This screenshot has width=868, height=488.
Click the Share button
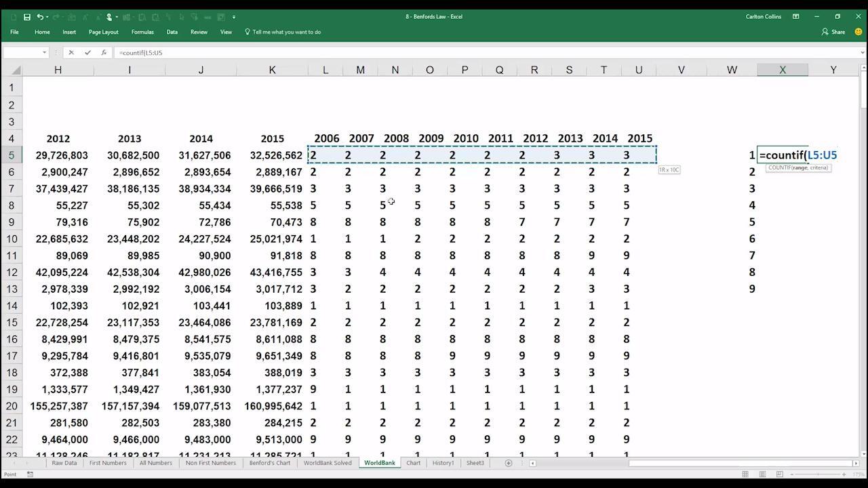coord(833,32)
